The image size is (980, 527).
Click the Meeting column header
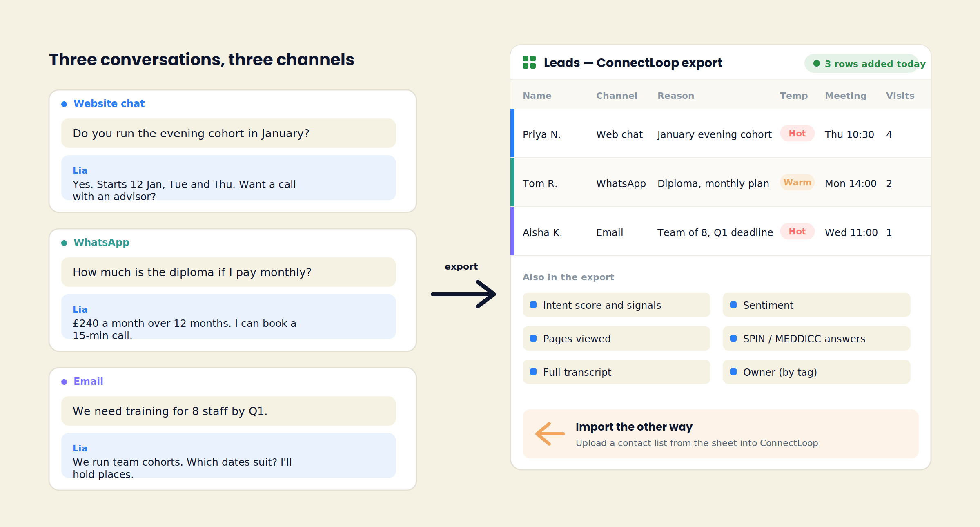[846, 96]
